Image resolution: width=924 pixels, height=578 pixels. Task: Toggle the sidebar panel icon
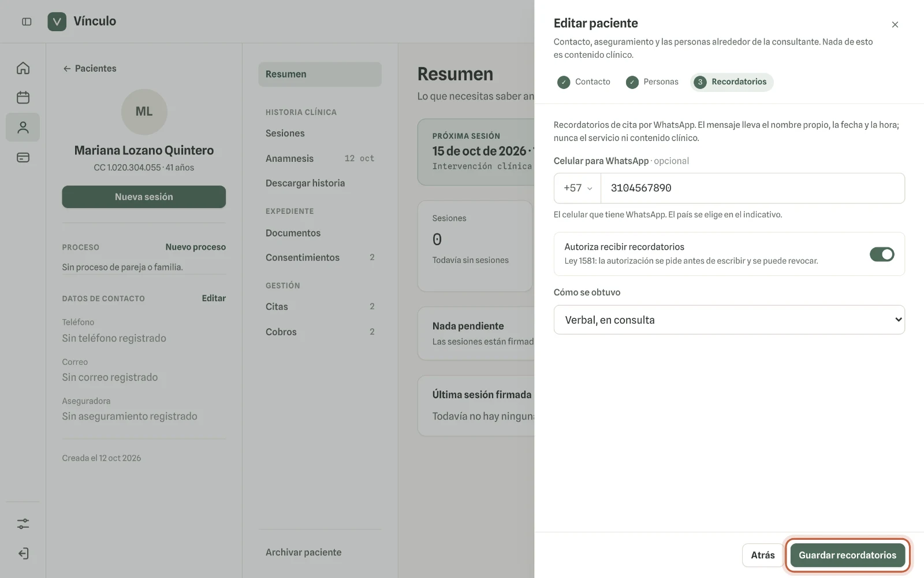coord(27,21)
